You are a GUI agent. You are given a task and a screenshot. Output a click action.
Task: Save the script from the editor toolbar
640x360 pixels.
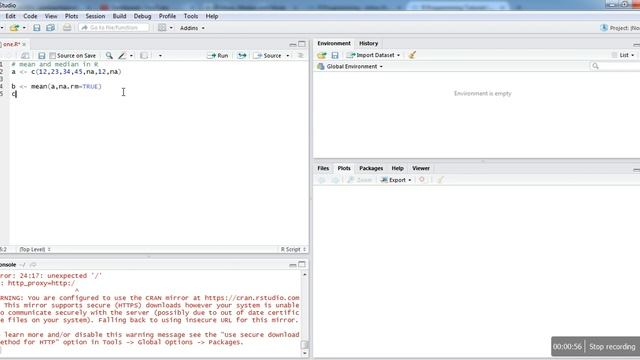[x=42, y=56]
